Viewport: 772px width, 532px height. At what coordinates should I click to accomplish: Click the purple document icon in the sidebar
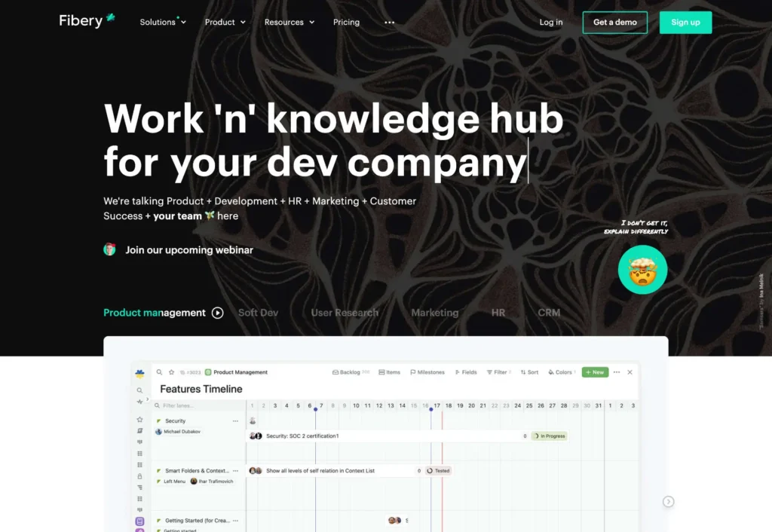click(139, 521)
